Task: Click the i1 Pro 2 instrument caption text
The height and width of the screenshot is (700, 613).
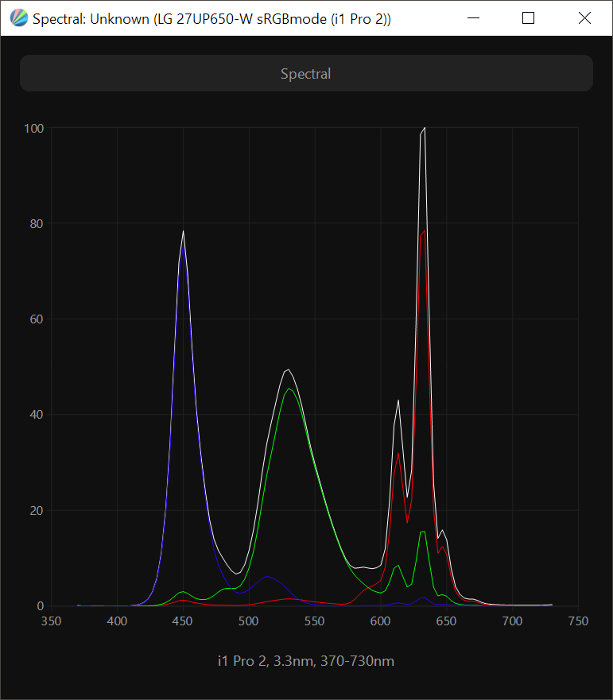Action: click(305, 661)
